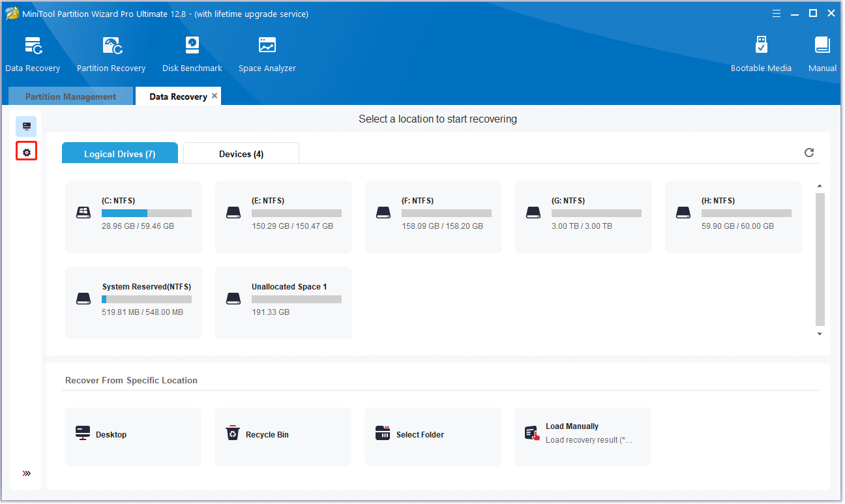845x504 pixels.
Task: Open the Manual
Action: tap(822, 54)
